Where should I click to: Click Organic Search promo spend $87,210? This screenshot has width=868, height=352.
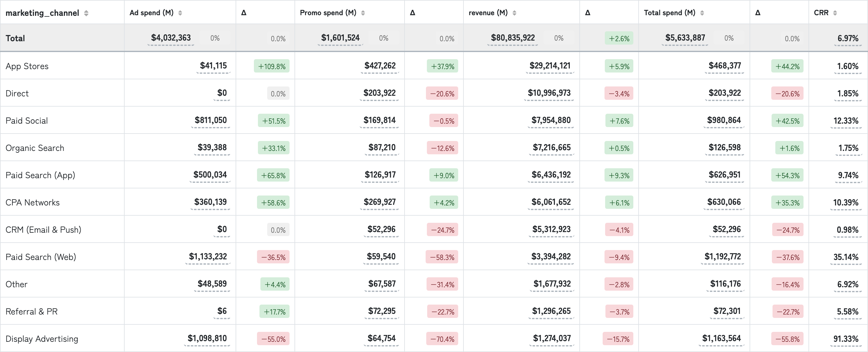382,147
